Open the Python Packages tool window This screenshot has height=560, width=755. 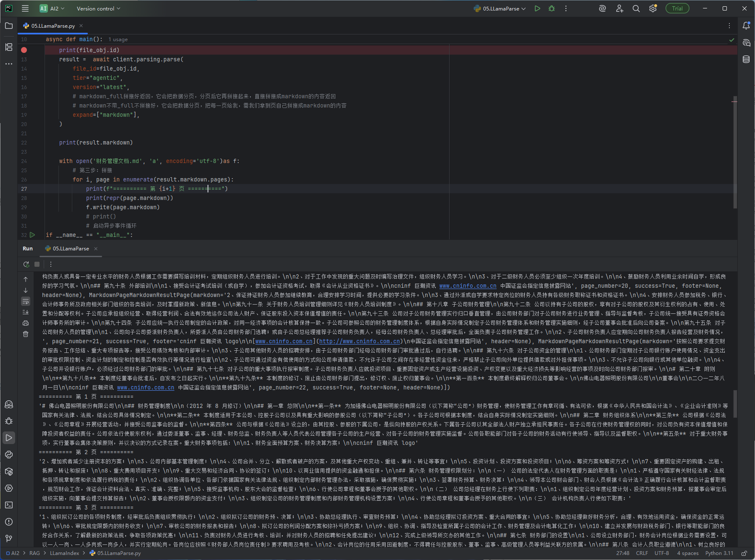(9, 471)
